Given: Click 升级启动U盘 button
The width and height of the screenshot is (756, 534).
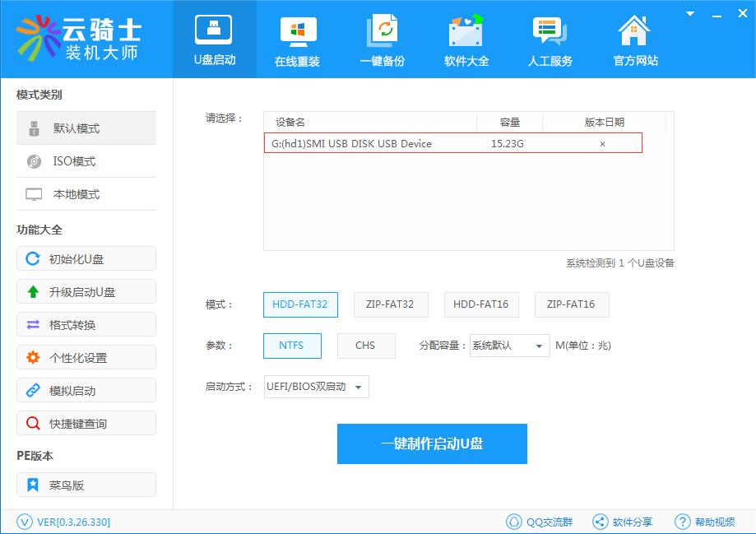Looking at the screenshot, I should (86, 292).
